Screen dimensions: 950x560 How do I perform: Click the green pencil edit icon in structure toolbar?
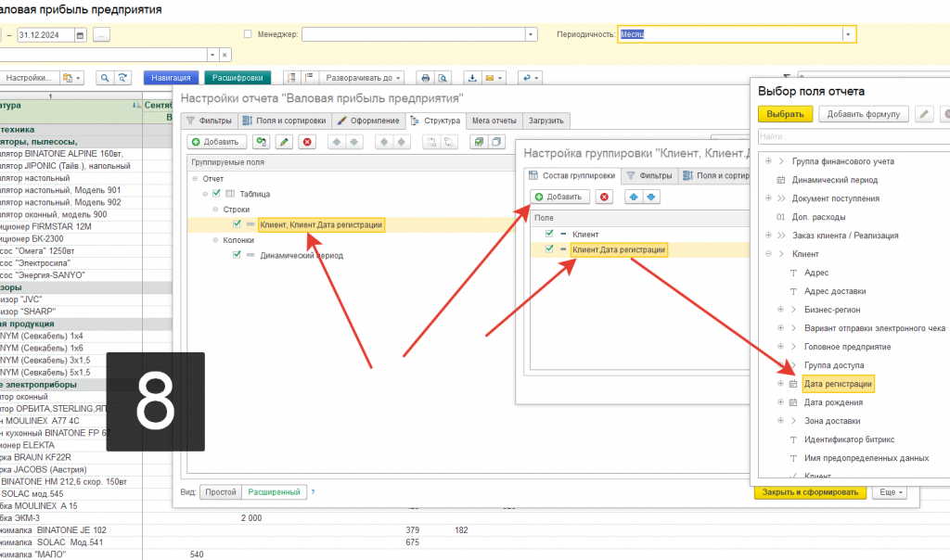click(284, 142)
